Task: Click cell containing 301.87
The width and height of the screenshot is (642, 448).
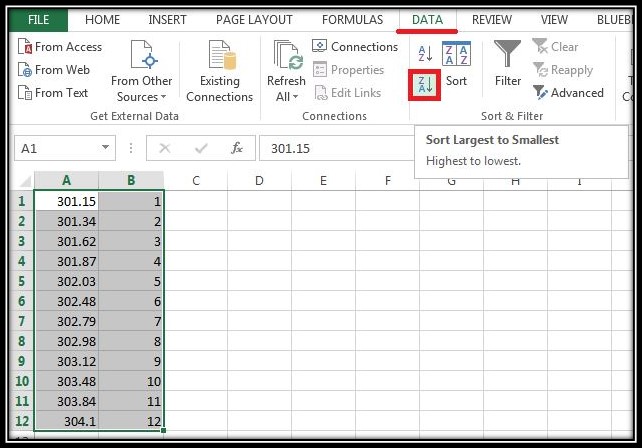Action: click(66, 261)
